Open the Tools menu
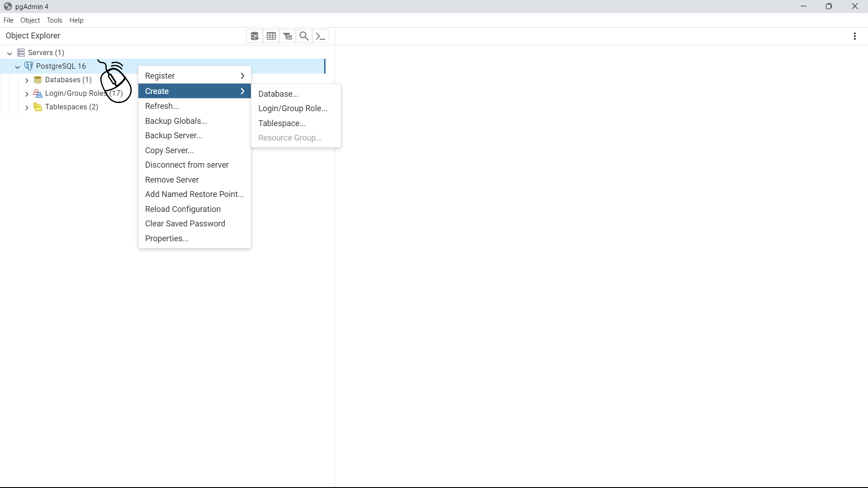Image resolution: width=868 pixels, height=488 pixels. coord(55,20)
